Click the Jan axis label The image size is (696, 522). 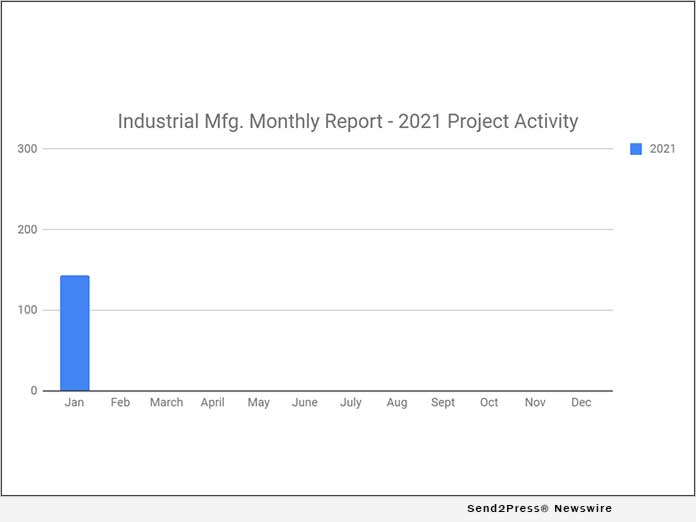pyautogui.click(x=75, y=402)
